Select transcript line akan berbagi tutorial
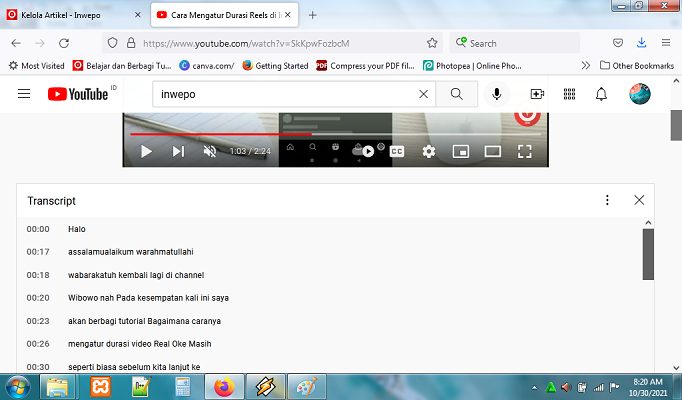The width and height of the screenshot is (682, 400). [x=144, y=321]
